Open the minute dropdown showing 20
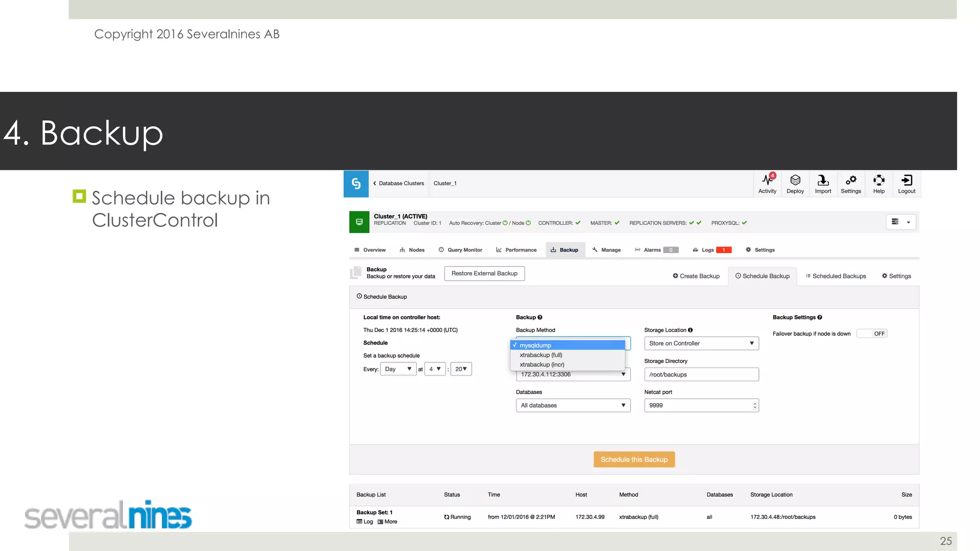 461,369
